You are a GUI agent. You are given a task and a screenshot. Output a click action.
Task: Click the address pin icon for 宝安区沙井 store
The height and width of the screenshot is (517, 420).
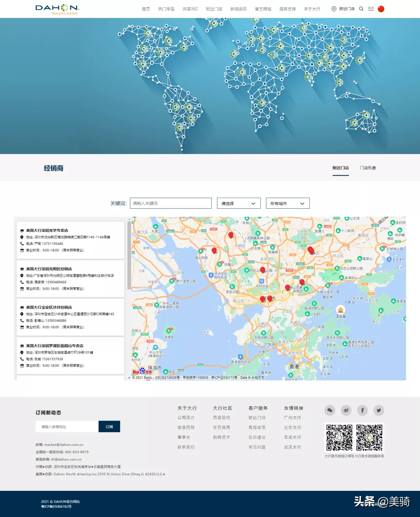point(22,314)
